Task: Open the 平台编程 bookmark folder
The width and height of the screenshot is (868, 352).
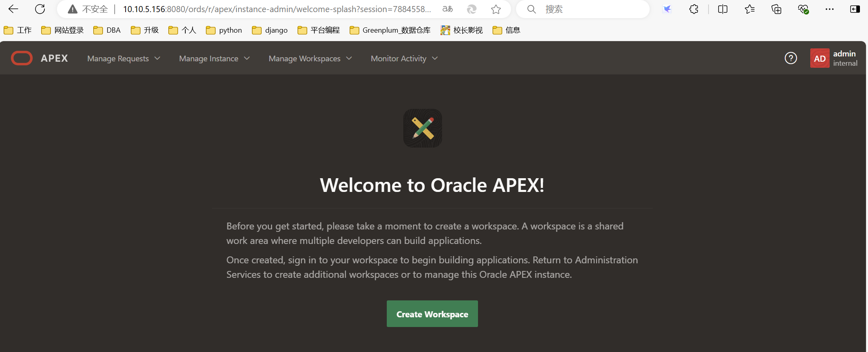Action: click(319, 30)
